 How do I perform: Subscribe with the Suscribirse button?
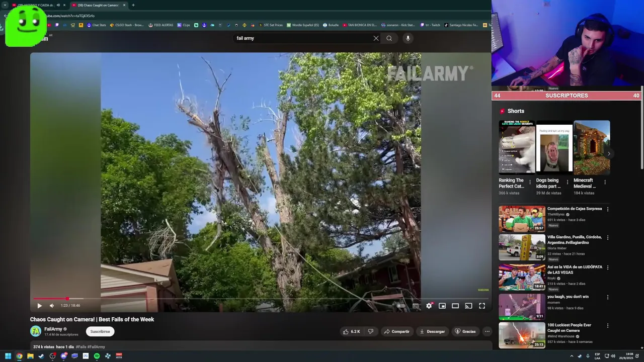pos(100,331)
